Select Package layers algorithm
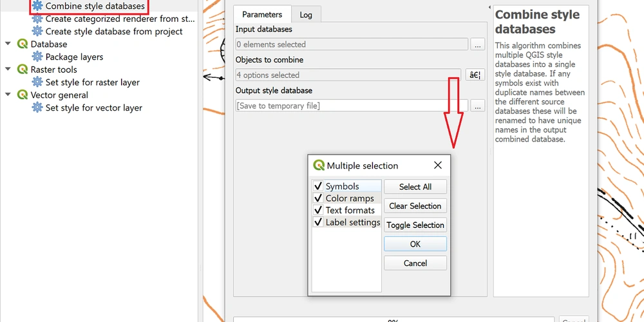This screenshot has width=644, height=322. pos(74,57)
